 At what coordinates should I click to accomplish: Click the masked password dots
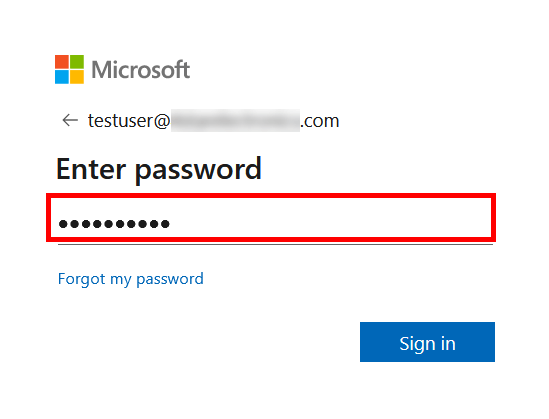point(114,223)
